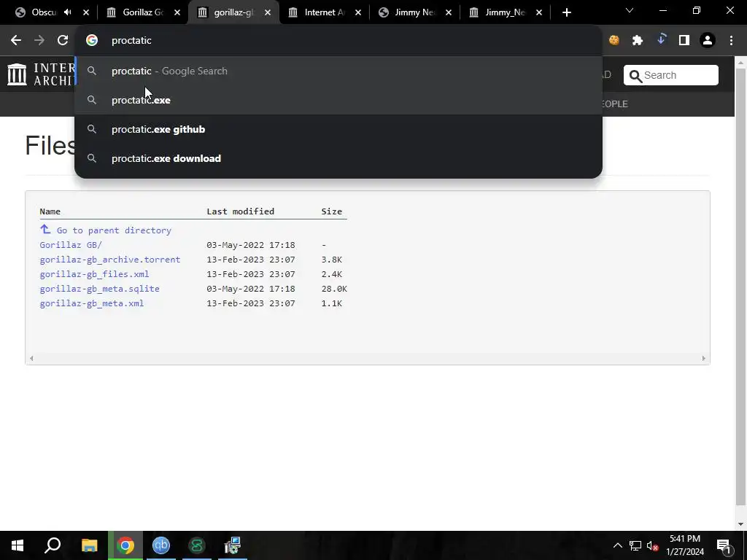Screen dimensions: 747x560
Task: Show hidden system tray icons
Action: [617, 545]
